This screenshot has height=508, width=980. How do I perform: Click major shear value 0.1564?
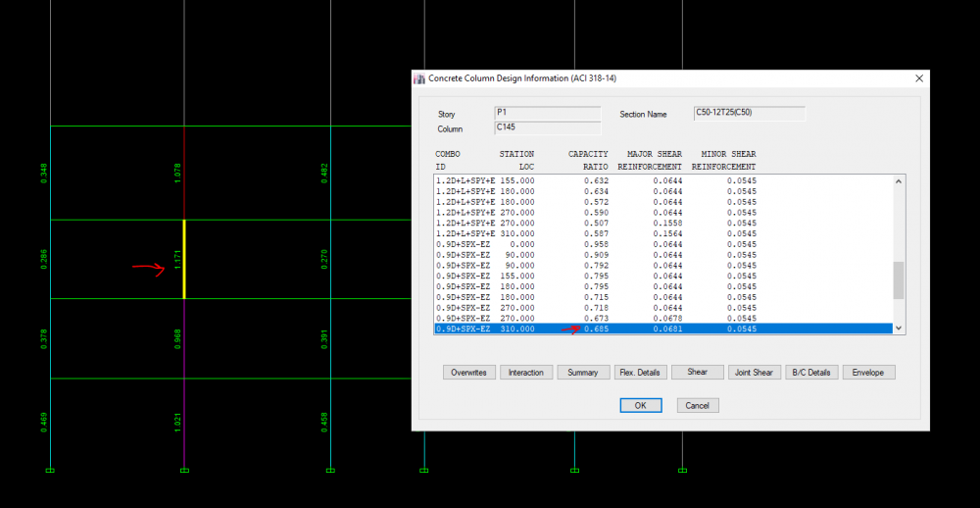click(x=666, y=233)
